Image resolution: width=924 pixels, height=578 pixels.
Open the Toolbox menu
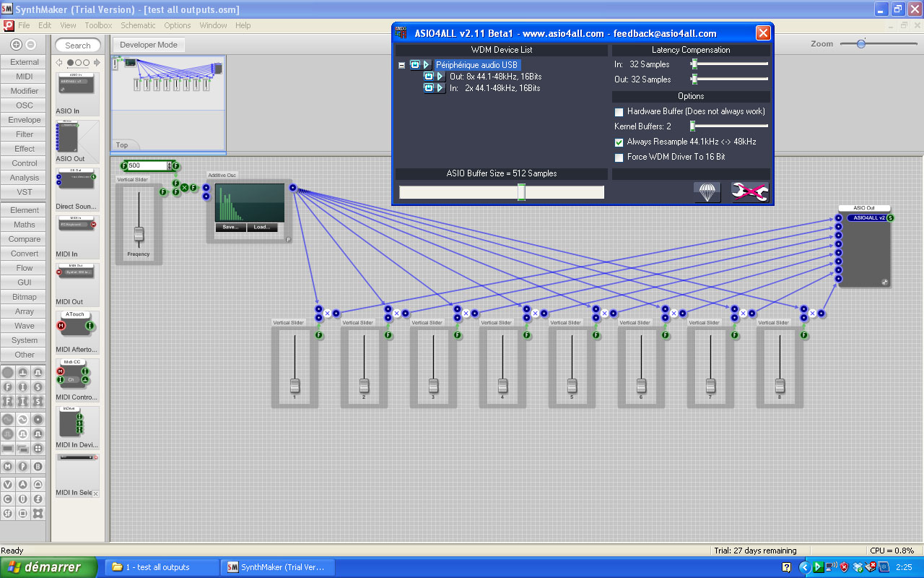[x=98, y=25]
